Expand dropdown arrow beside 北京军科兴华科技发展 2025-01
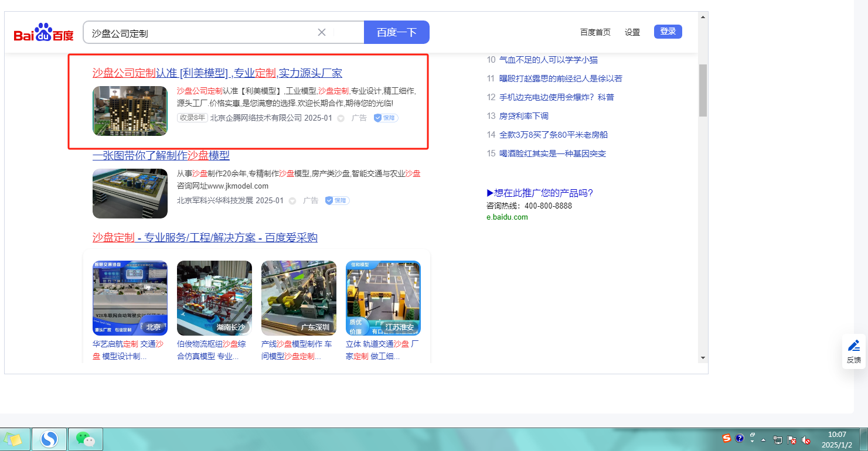 point(292,201)
